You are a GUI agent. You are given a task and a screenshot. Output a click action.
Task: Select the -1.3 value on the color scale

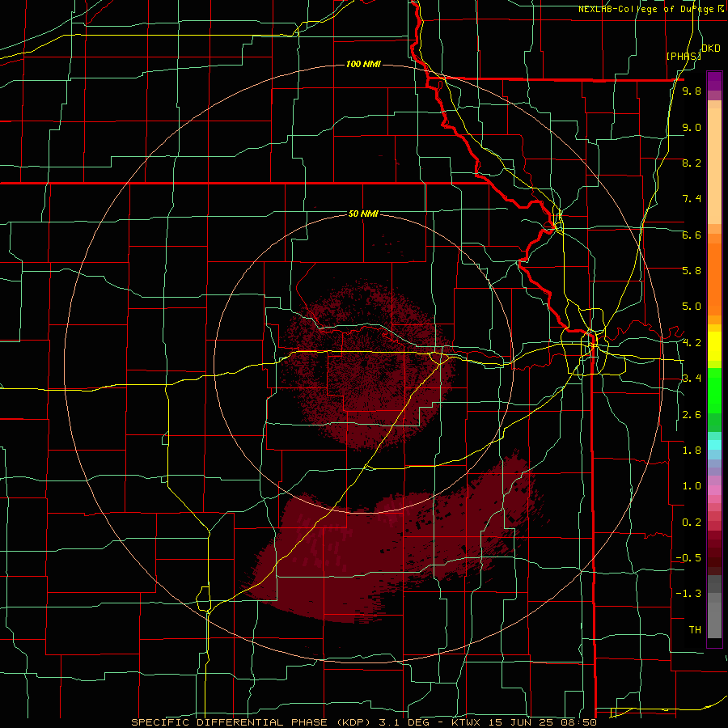(x=688, y=594)
